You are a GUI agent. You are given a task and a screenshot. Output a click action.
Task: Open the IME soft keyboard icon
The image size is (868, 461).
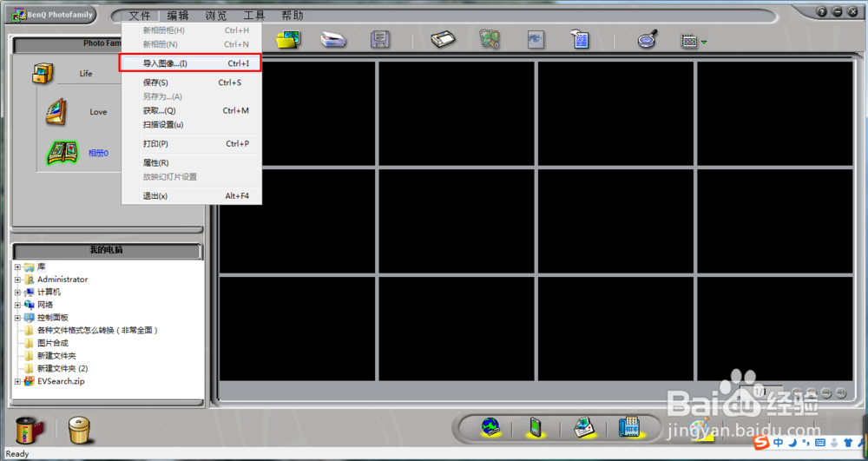tap(820, 443)
